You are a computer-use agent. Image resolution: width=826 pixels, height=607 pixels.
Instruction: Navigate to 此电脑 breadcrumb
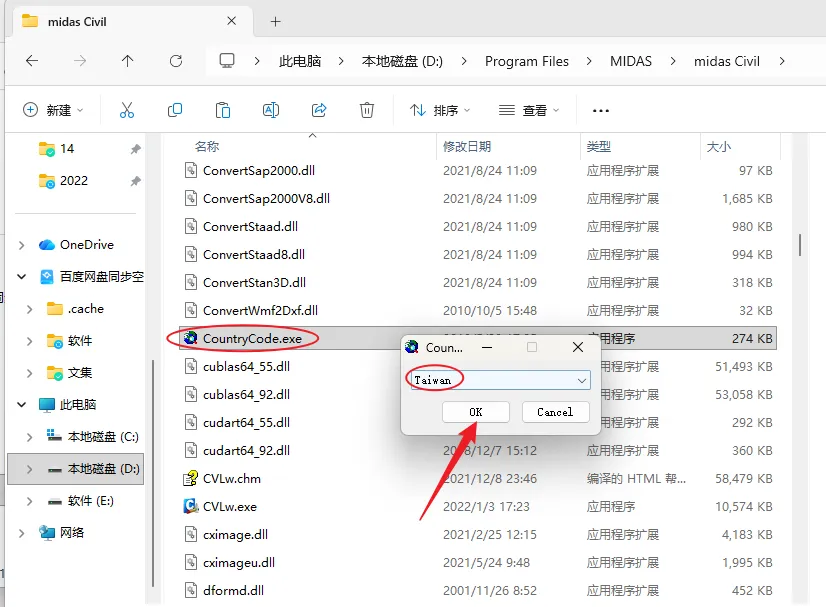(x=300, y=61)
